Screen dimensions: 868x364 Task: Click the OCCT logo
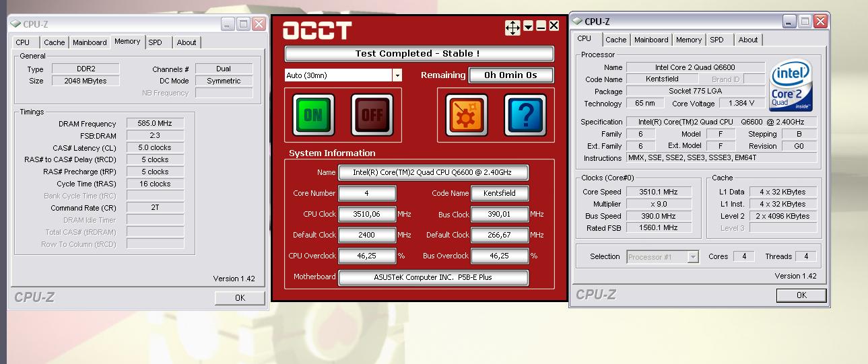316,30
